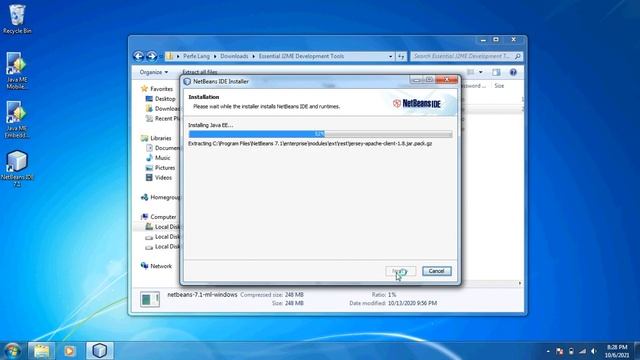Change view icon in Explorer toolbar

pyautogui.click(x=471, y=72)
